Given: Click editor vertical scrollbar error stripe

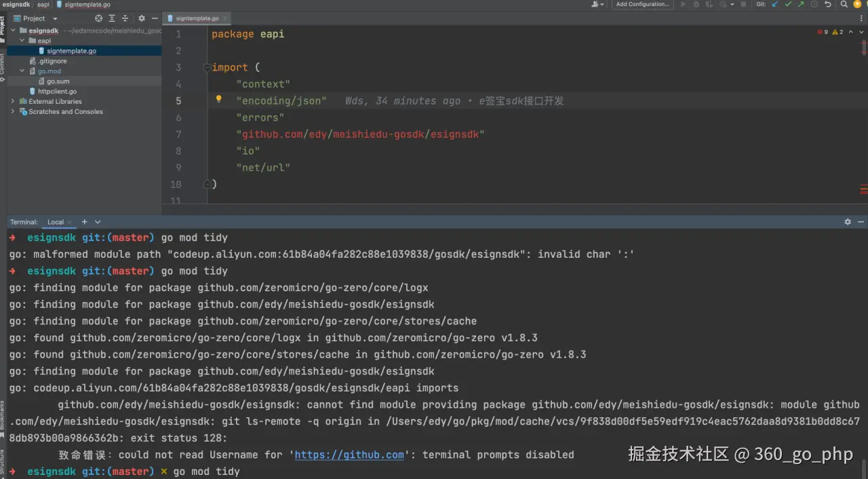Looking at the screenshot, I should 864,115.
